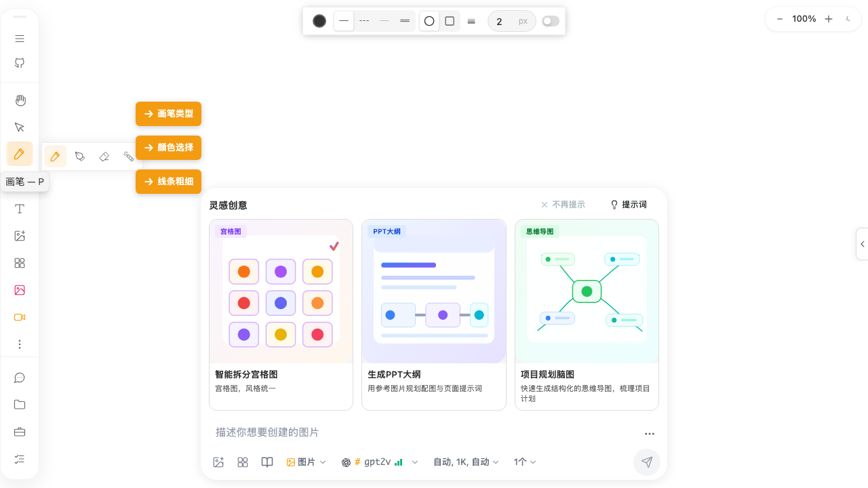Image resolution: width=868 pixels, height=488 pixels.
Task: Click the active pencil tool in the sidebar
Action: [x=20, y=154]
